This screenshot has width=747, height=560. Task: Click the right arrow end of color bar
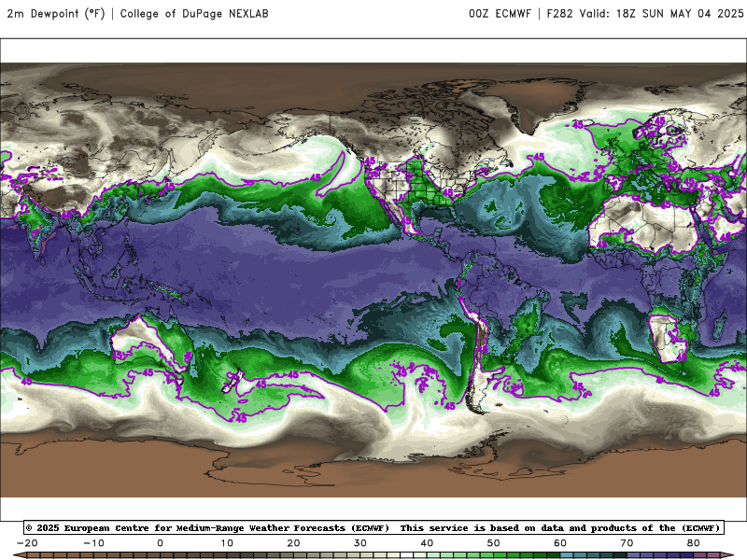point(728,555)
